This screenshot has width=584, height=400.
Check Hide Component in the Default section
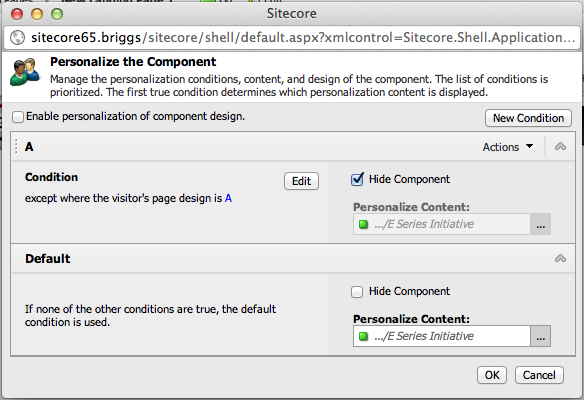pyautogui.click(x=357, y=292)
